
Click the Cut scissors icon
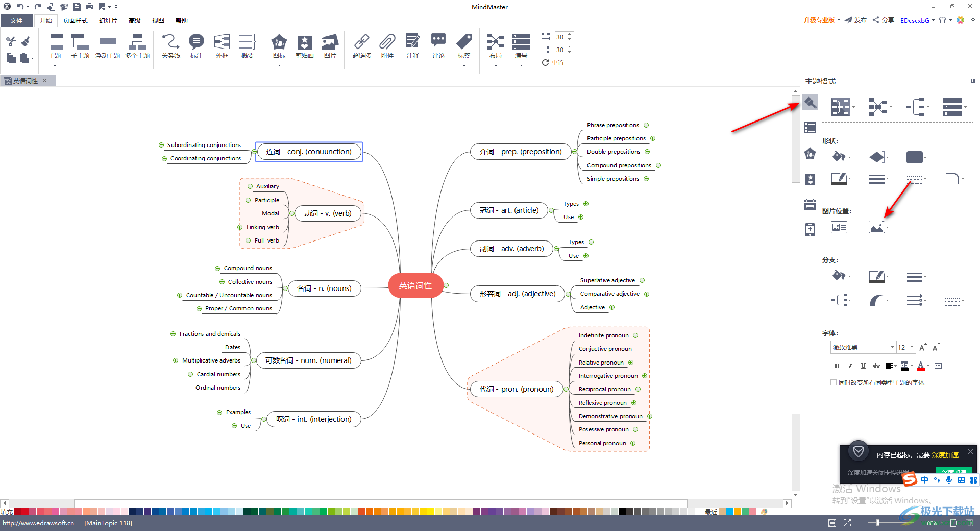(x=11, y=41)
